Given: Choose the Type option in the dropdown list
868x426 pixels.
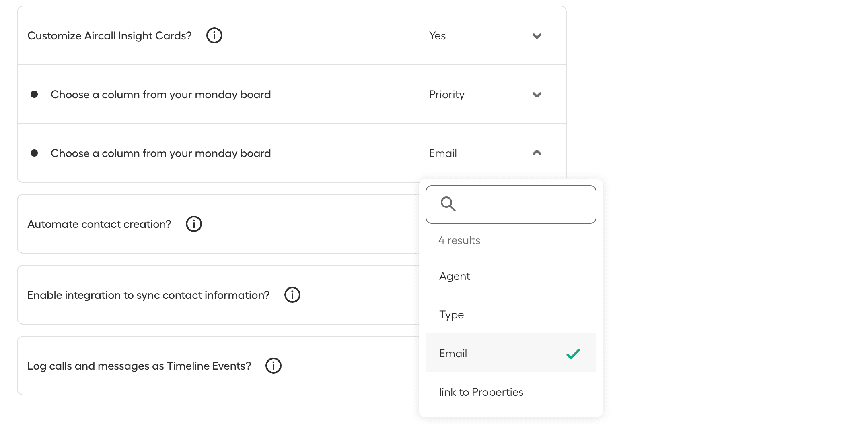Looking at the screenshot, I should (x=451, y=315).
